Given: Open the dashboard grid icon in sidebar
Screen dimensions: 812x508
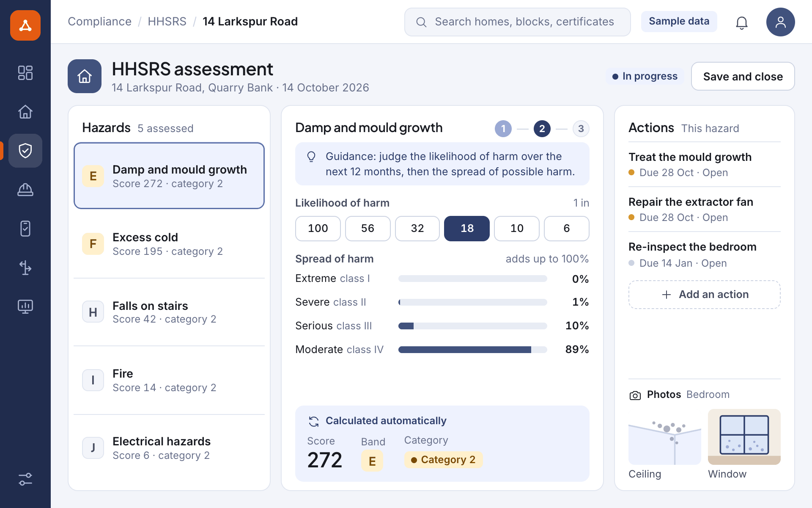Looking at the screenshot, I should coord(25,73).
